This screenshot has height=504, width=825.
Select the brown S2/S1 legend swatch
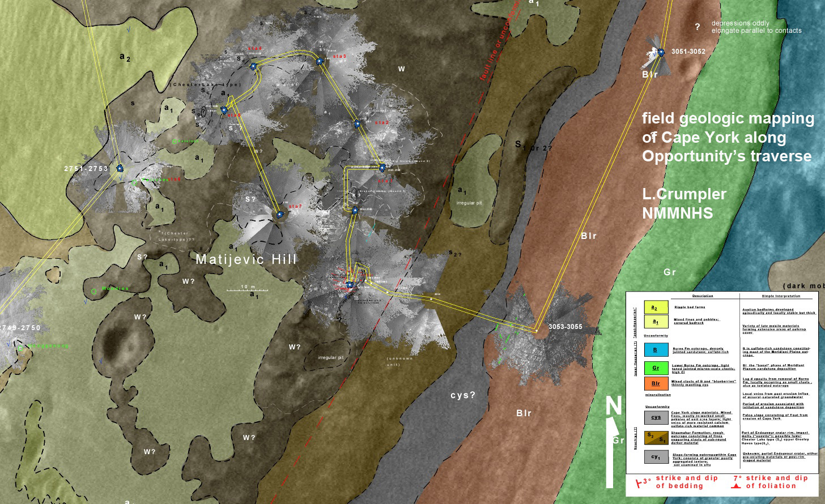(656, 437)
